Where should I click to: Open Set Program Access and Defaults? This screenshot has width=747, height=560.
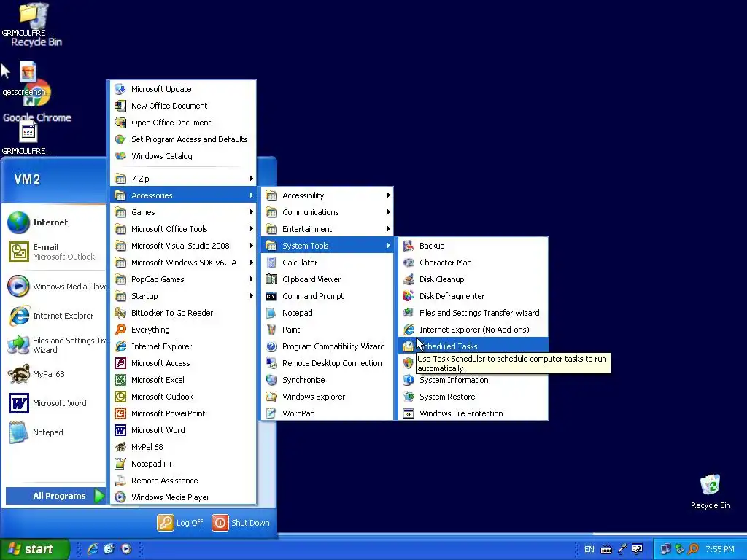point(183,139)
